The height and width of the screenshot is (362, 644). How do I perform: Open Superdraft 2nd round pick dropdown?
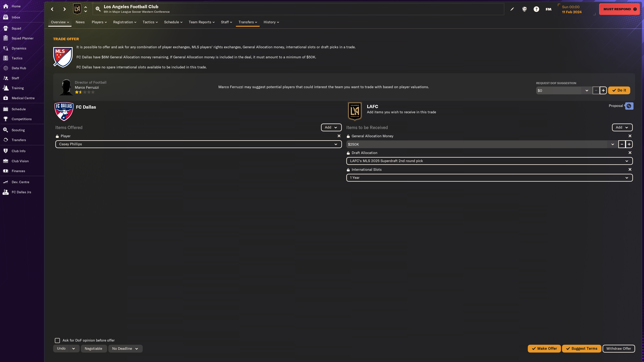490,161
